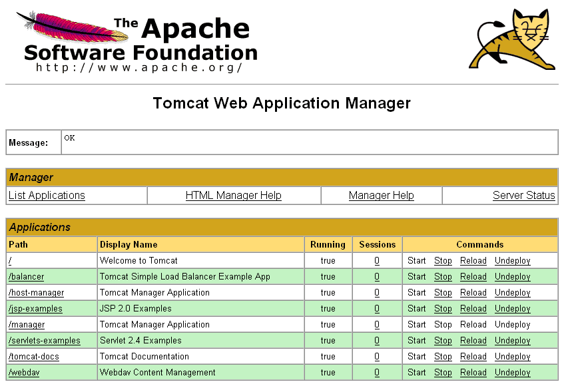Click the 'Welcome to Tomcat' display name
Viewport: 564px width, 392px height.
click(139, 261)
